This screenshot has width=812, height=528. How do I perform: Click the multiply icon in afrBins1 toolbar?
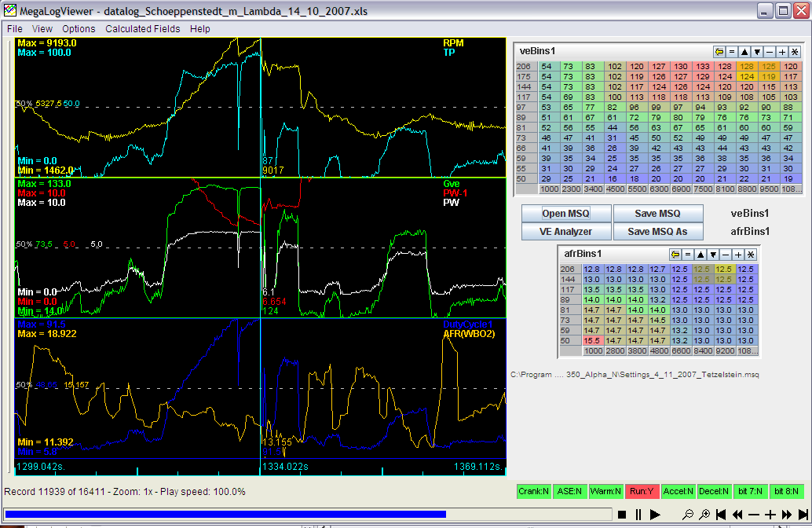[750, 254]
